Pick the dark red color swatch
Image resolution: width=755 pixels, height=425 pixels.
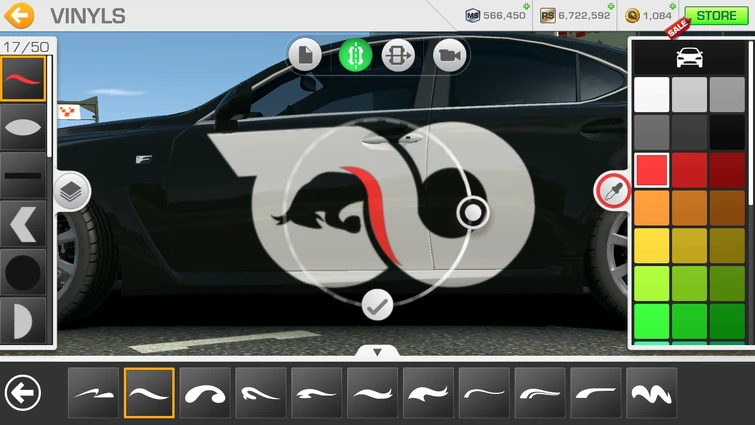(x=727, y=170)
